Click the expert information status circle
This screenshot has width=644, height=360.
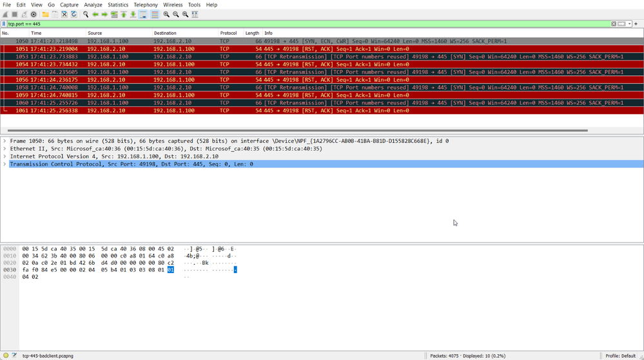pos(6,355)
